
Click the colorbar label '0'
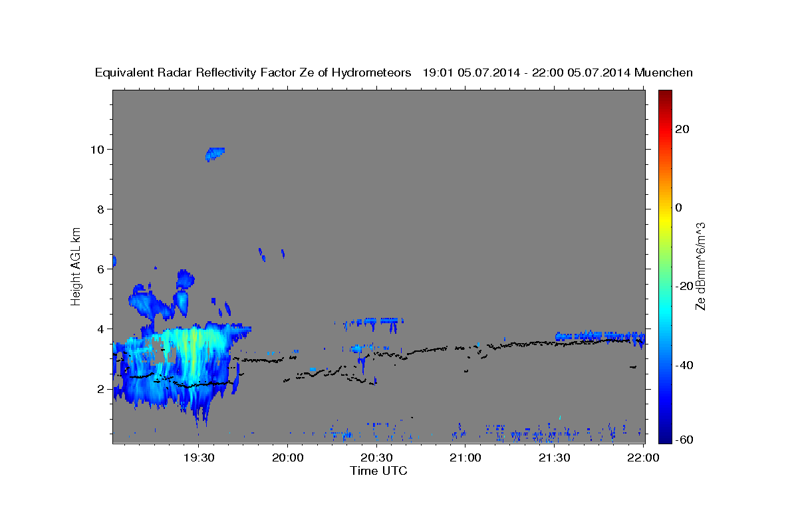tap(679, 207)
